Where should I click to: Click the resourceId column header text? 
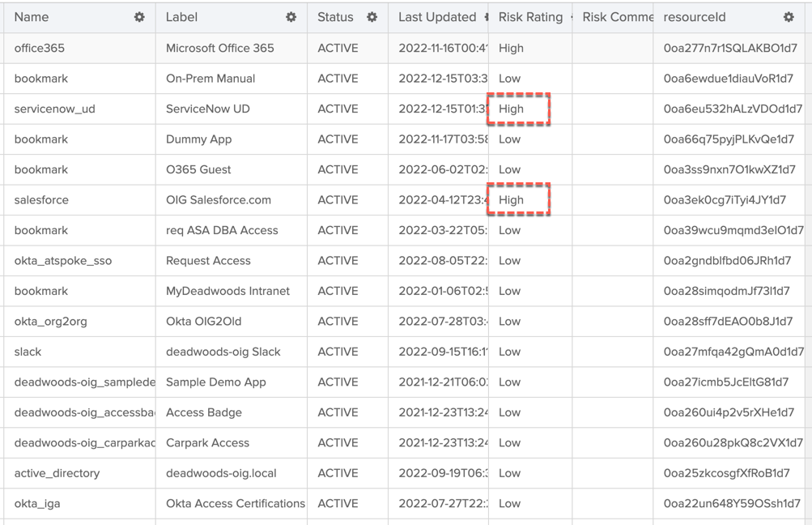pos(695,17)
